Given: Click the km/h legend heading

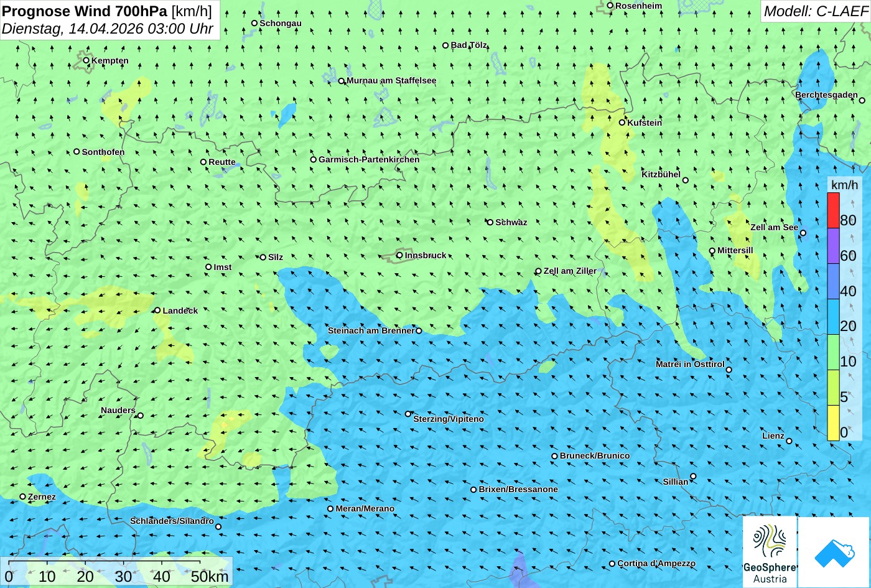Looking at the screenshot, I should [844, 185].
